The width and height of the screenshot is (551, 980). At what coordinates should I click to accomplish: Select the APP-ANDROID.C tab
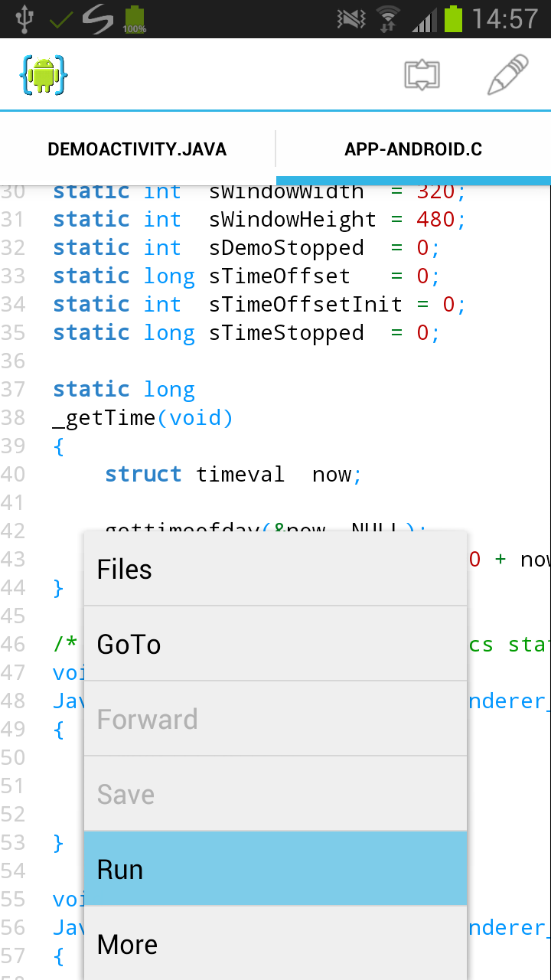pos(413,149)
